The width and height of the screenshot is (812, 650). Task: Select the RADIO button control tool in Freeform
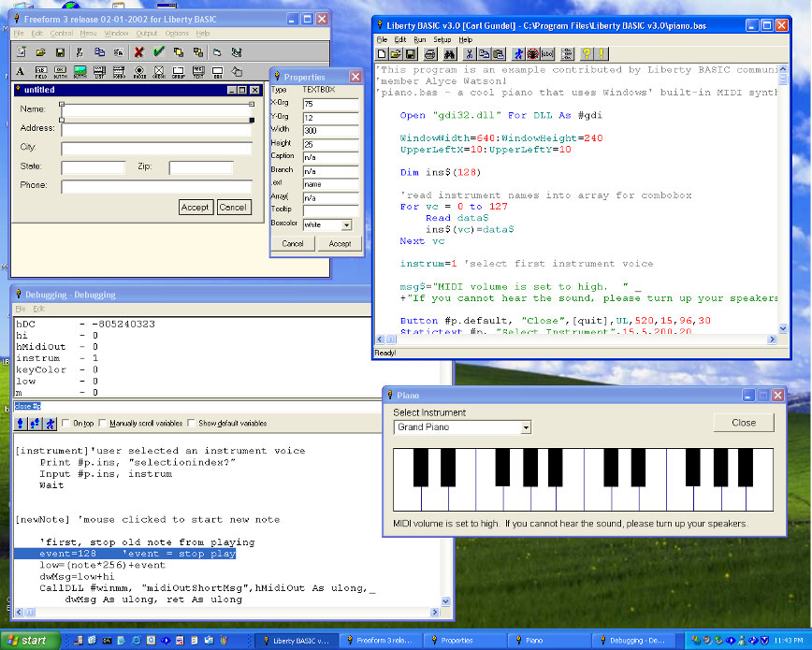coord(138,71)
